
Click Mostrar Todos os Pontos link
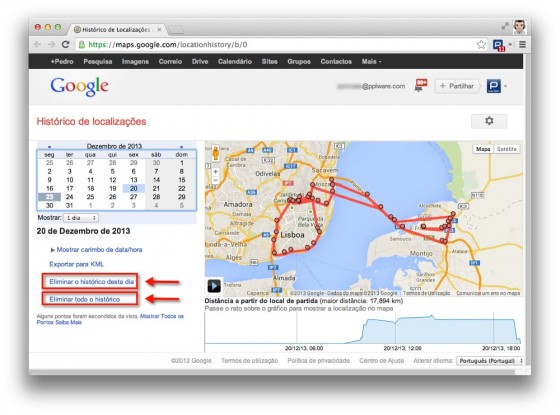click(162, 316)
